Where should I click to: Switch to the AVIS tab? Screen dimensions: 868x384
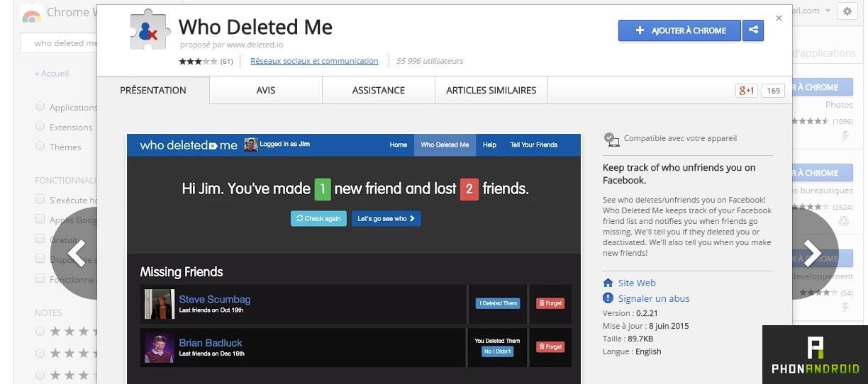(266, 90)
